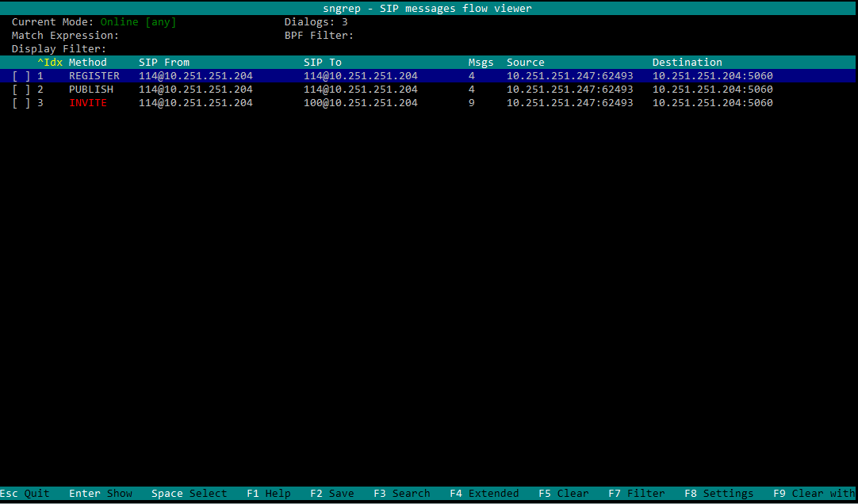Toggle the checkbox for the PUBLISH dialog
This screenshot has height=504, width=858.
[21, 90]
